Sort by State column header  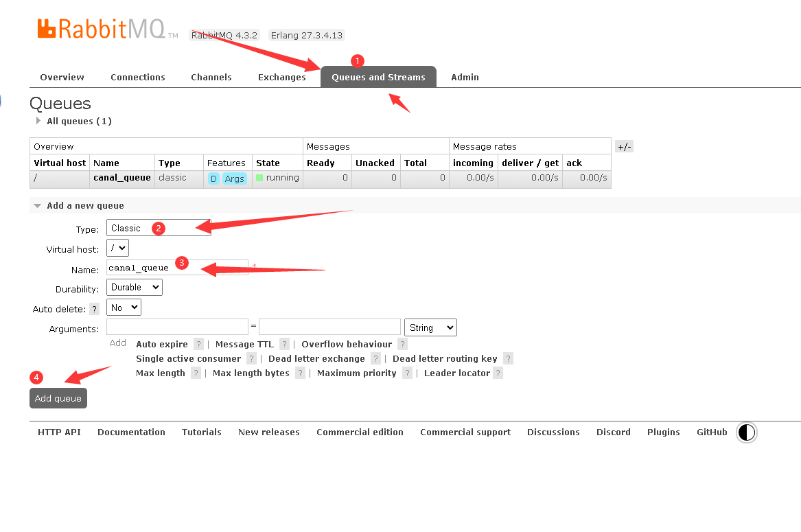(x=268, y=163)
